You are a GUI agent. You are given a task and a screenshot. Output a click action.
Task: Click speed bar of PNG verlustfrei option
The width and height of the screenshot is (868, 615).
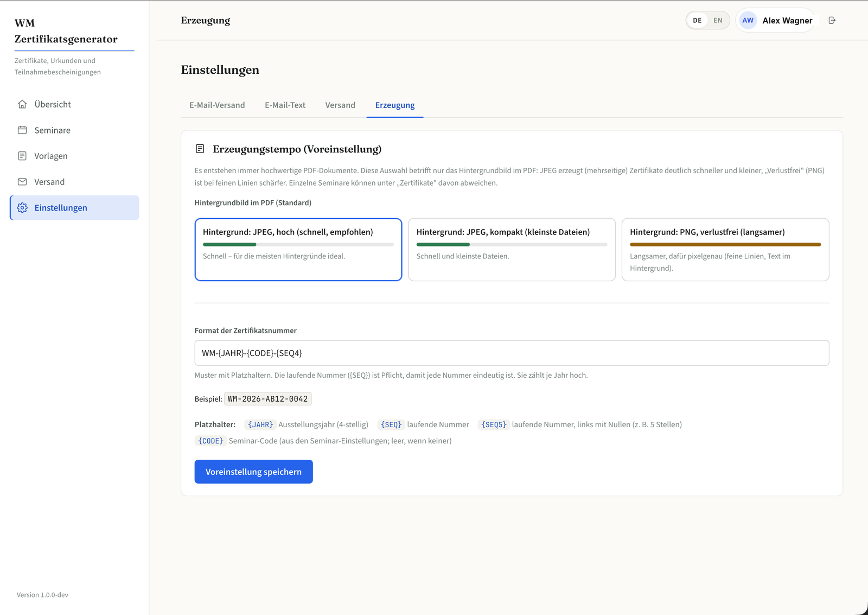pos(725,244)
